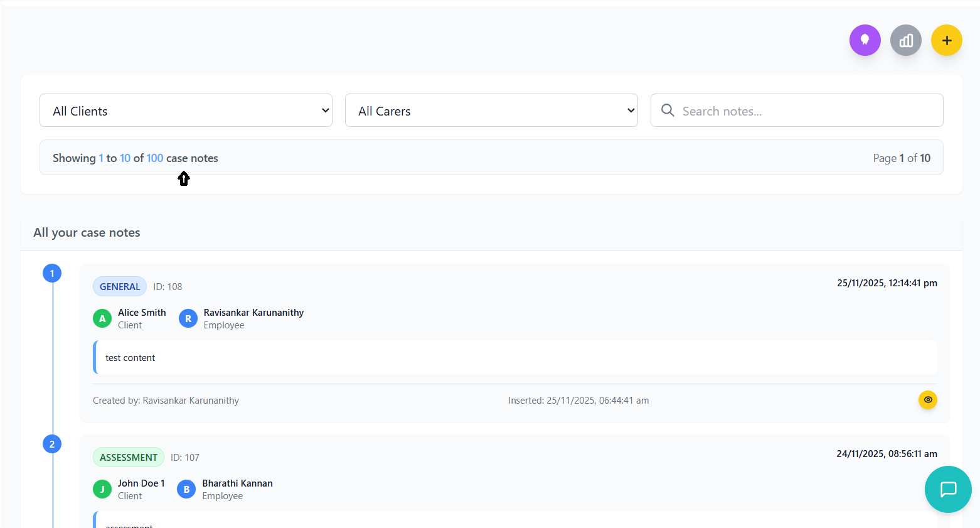Expand the All Carers dropdown
Viewport: 980px width, 528px height.
pyautogui.click(x=491, y=110)
